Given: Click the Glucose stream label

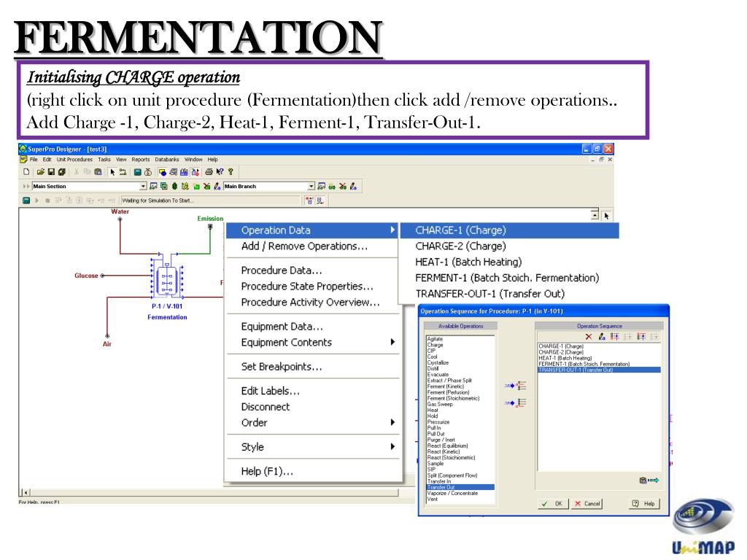Looking at the screenshot, I should [86, 276].
